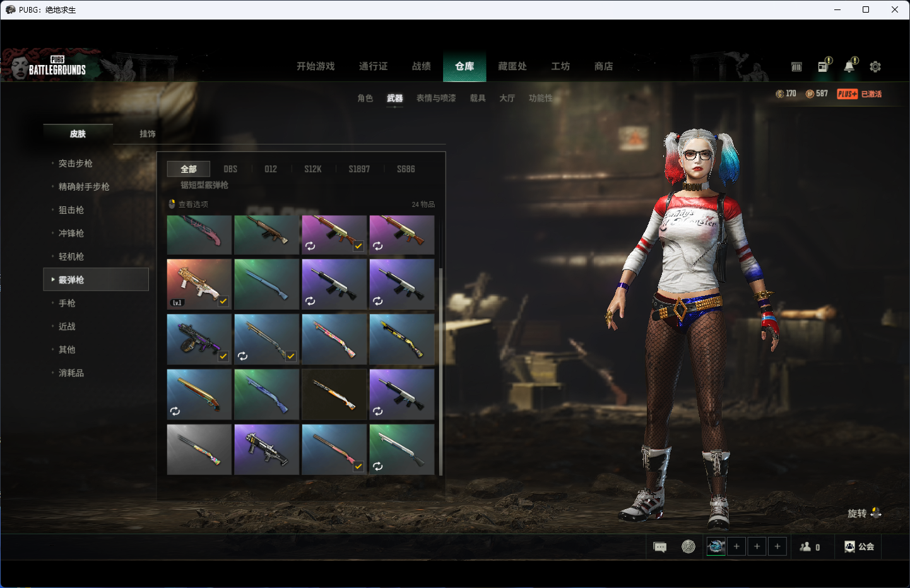Filter skins by S686
The image size is (910, 588).
pyautogui.click(x=406, y=169)
